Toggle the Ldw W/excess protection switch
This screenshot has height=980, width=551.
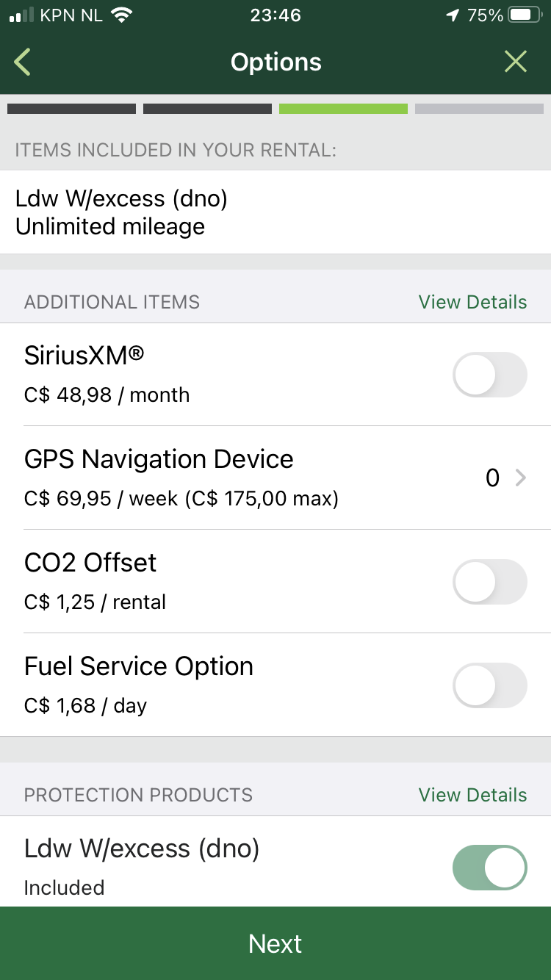click(x=490, y=868)
